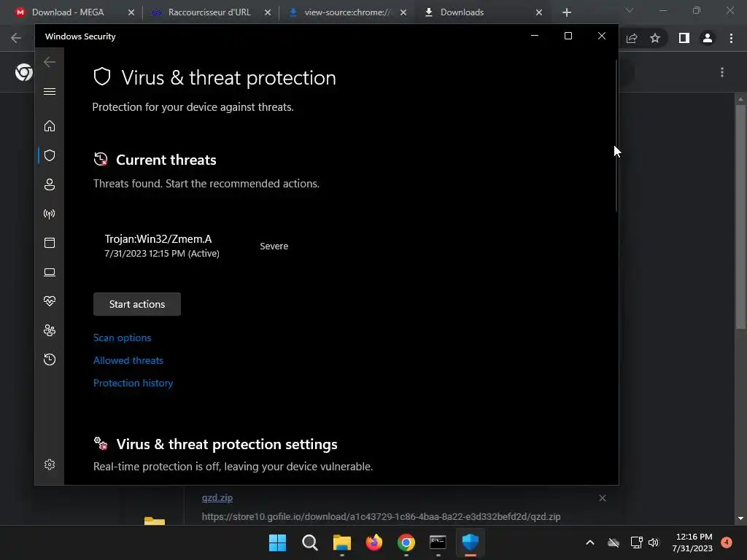Open a new Chrome tab
The image size is (747, 560).
[x=566, y=12]
